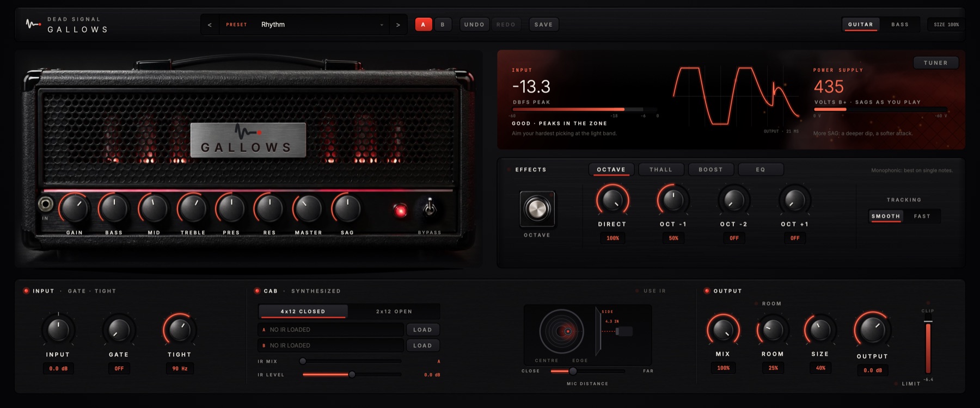Set tracking to SMOOTH

pos(886,216)
